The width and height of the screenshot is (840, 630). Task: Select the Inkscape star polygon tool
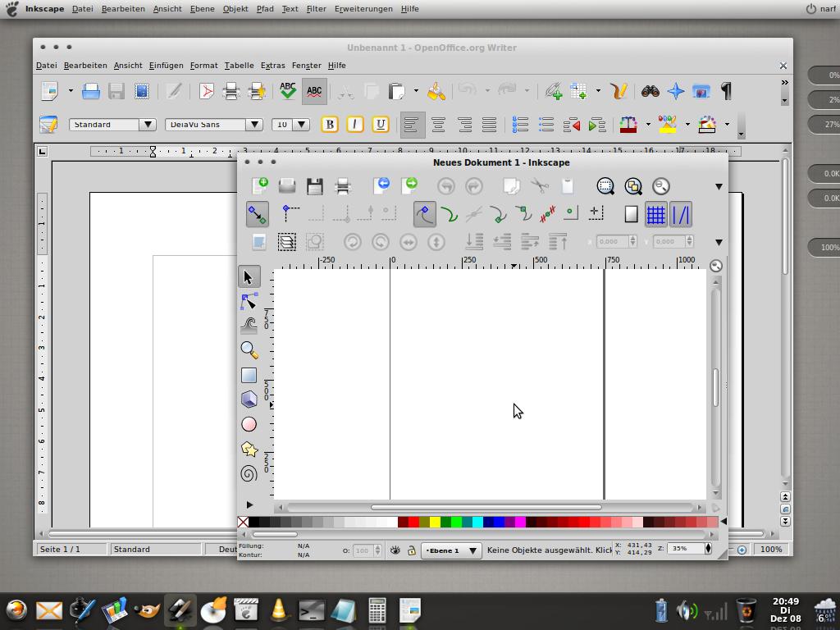coord(249,449)
